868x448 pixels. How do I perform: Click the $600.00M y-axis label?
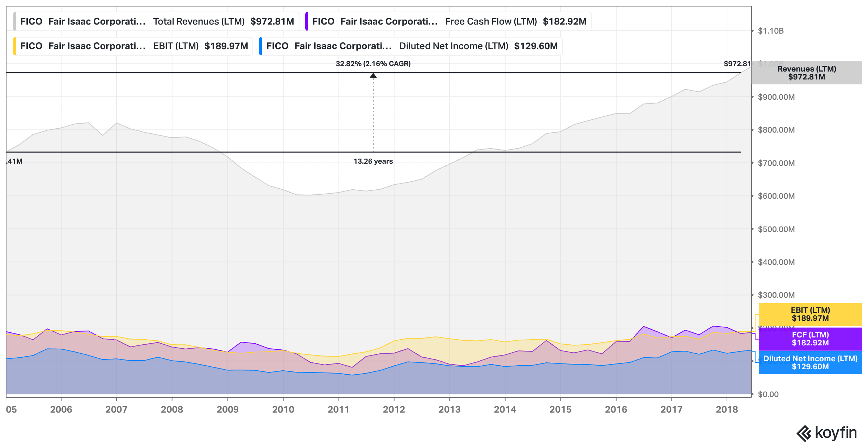pos(776,196)
